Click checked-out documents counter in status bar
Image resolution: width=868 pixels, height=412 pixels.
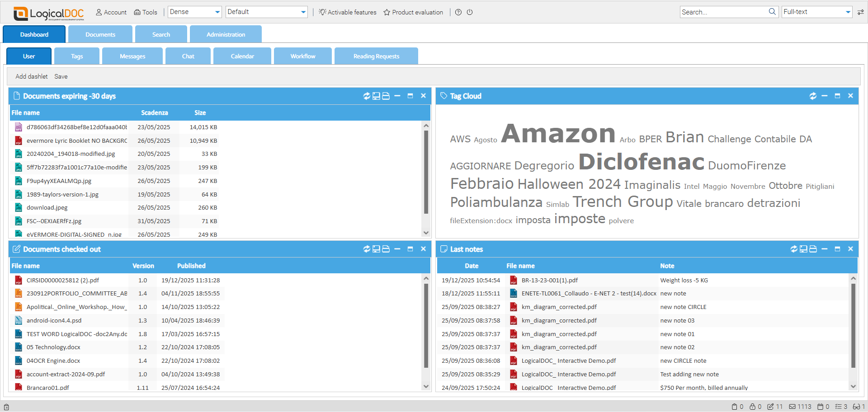(x=771, y=407)
